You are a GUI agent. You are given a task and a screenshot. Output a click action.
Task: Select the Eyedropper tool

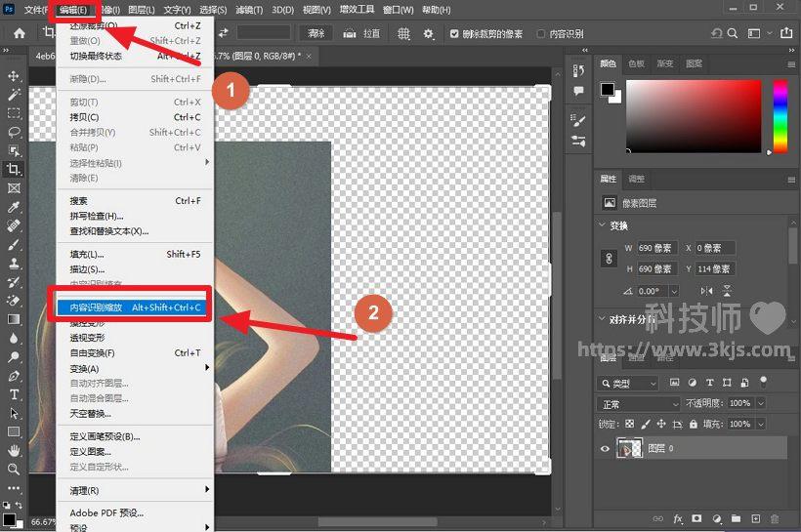(x=14, y=207)
